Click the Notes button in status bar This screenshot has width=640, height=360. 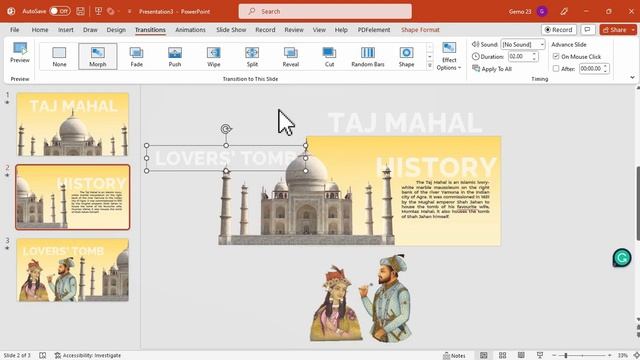(x=454, y=356)
